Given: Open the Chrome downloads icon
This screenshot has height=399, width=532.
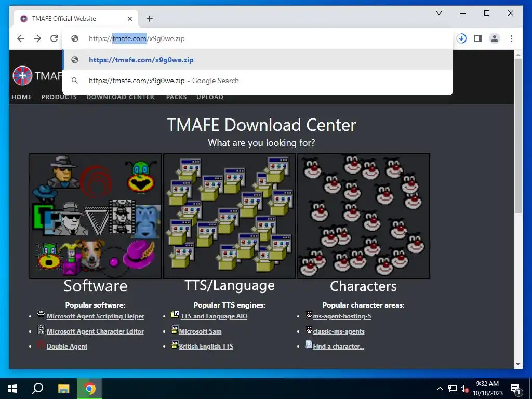Looking at the screenshot, I should click(x=461, y=38).
